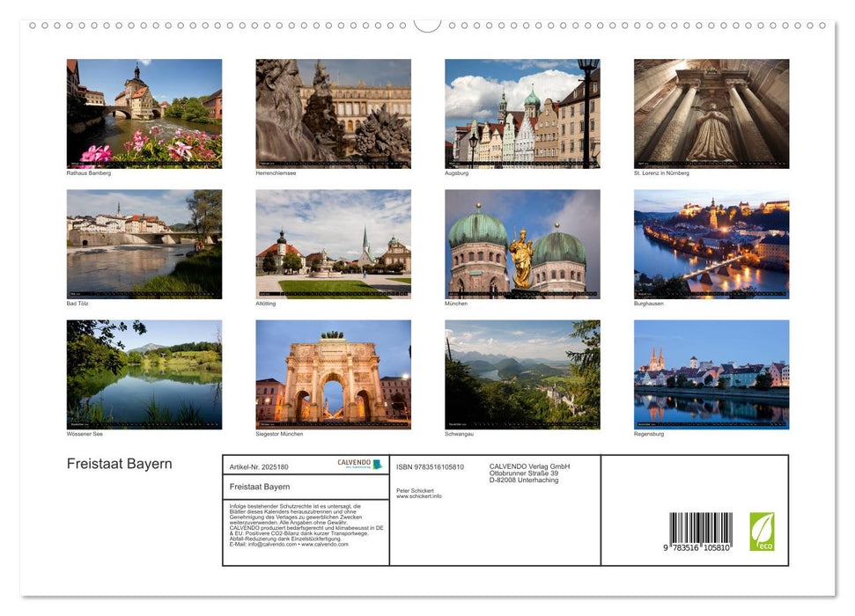This screenshot has height=616, width=855.
Task: Select the ISBN 9783516105810 text field
Action: [430, 466]
